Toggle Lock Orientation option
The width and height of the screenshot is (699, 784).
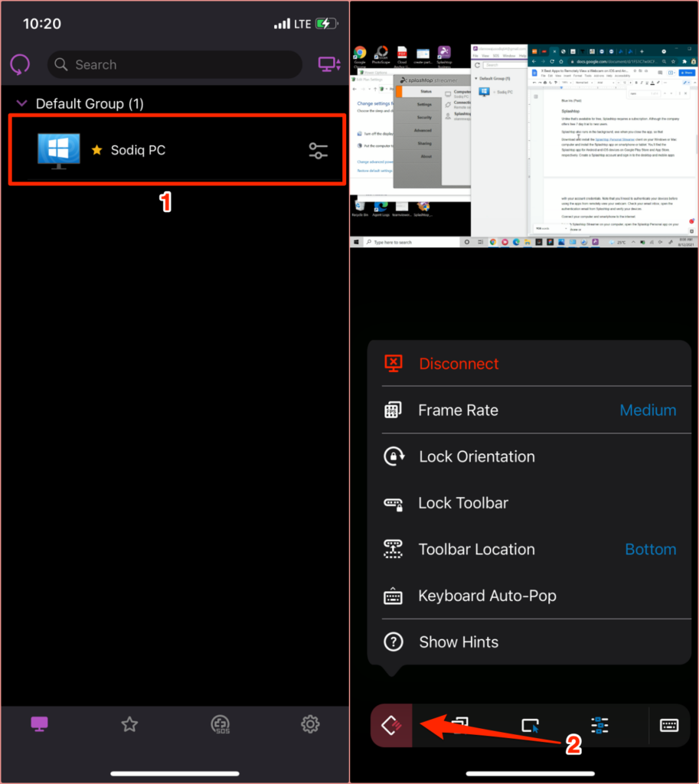tap(476, 456)
